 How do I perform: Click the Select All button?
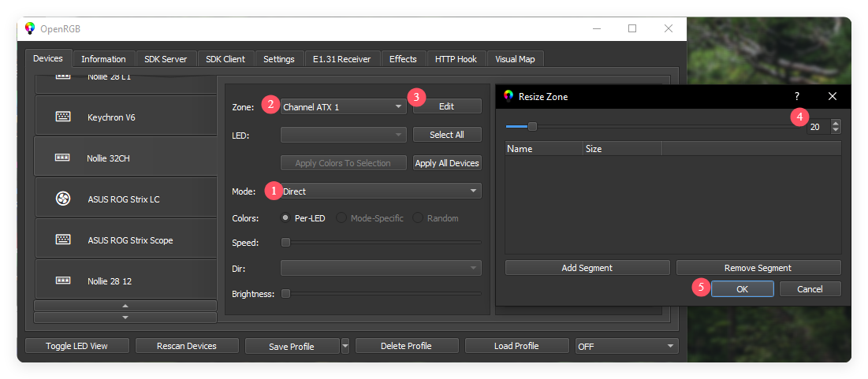[x=447, y=135]
